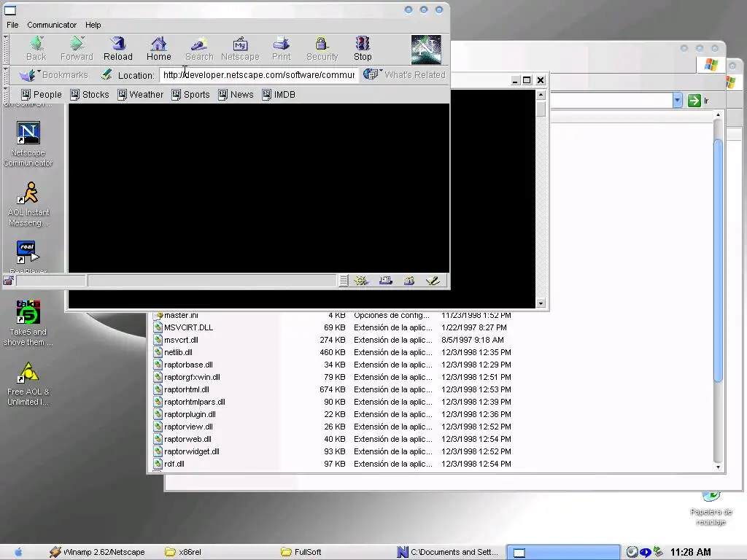
Task: Print the current page
Action: 281,50
